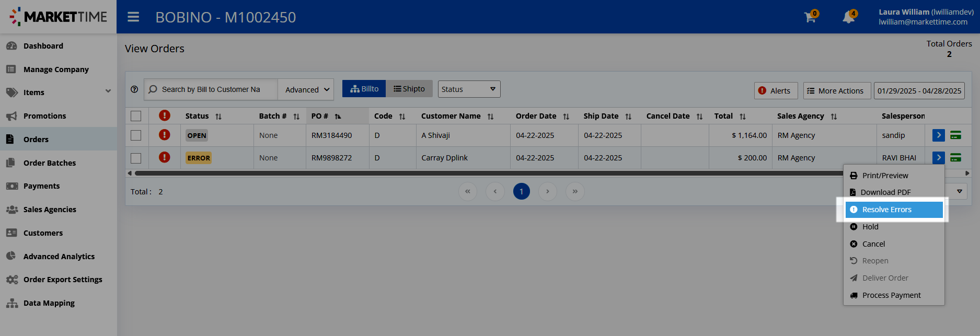Sort by the Total column arrows
The width and height of the screenshot is (980, 336).
(x=743, y=117)
